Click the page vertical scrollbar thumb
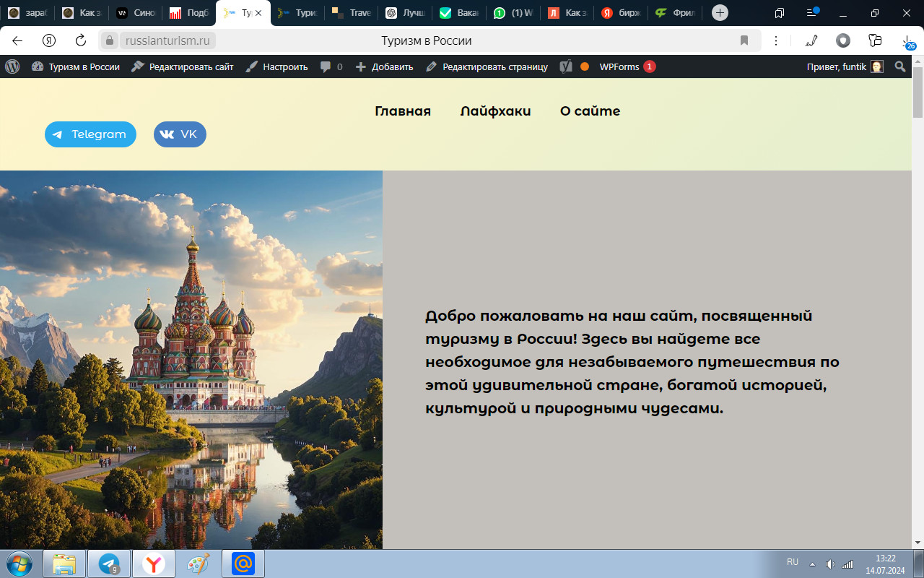924x578 pixels. coord(918,91)
